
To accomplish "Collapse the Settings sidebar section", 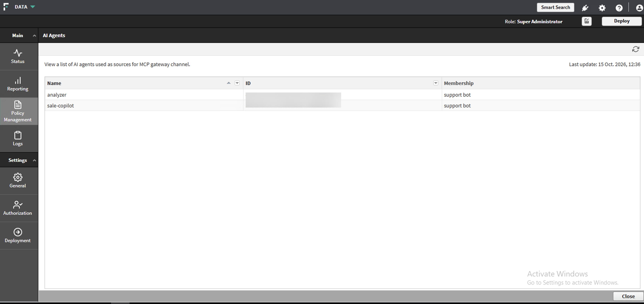I will click(34, 160).
